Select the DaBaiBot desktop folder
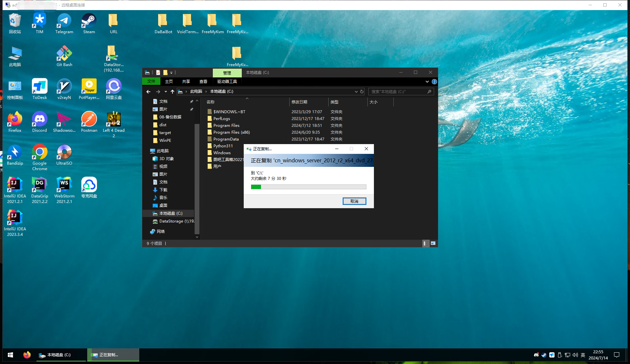Viewport: 630px width, 364px height. click(163, 23)
